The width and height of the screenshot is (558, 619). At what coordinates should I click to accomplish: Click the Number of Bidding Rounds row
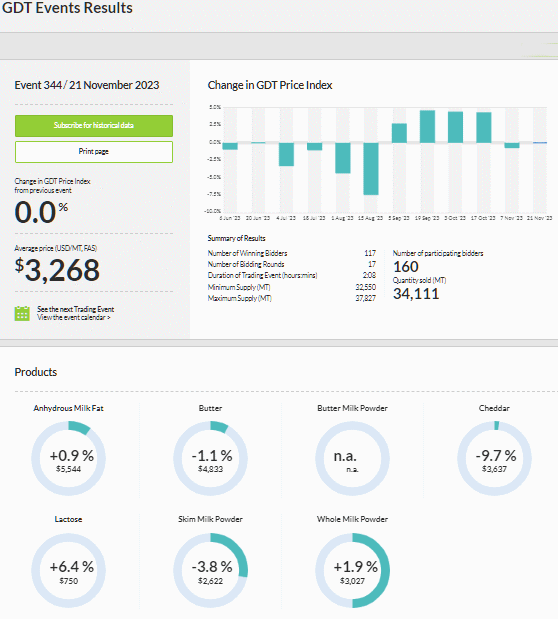[292, 264]
